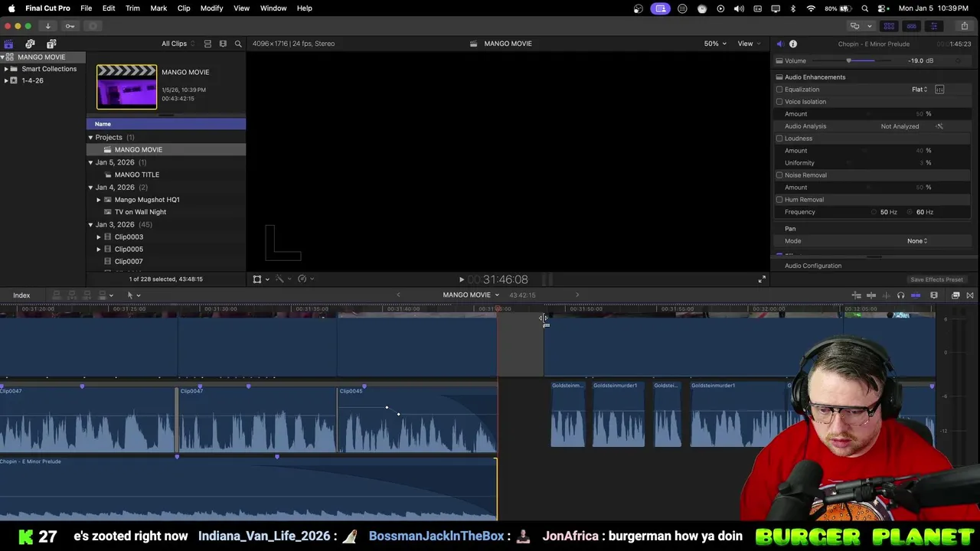Select the 50 Hz frequency radio

(874, 212)
